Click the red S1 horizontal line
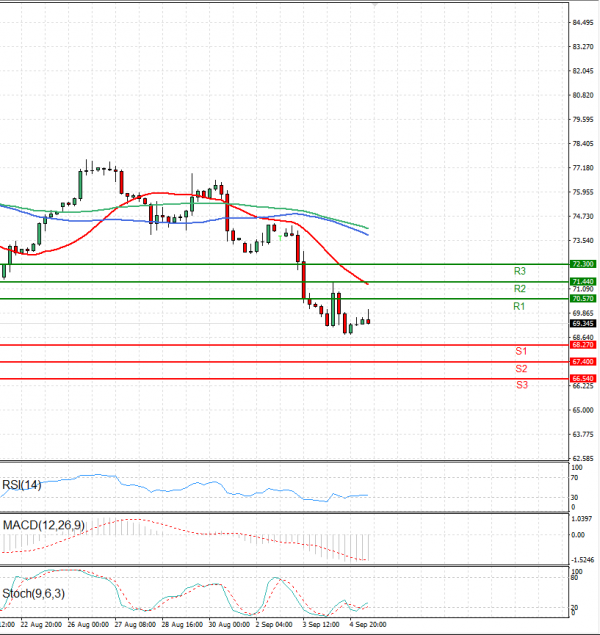 [283, 345]
